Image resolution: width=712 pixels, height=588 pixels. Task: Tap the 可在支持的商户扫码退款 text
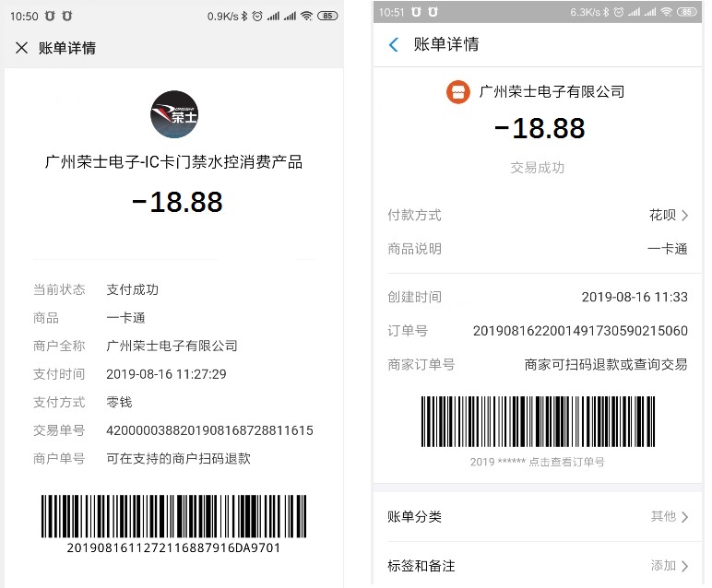pyautogui.click(x=178, y=459)
